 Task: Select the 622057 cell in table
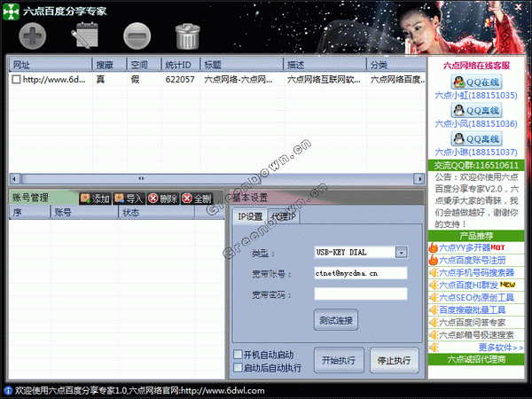pos(180,80)
